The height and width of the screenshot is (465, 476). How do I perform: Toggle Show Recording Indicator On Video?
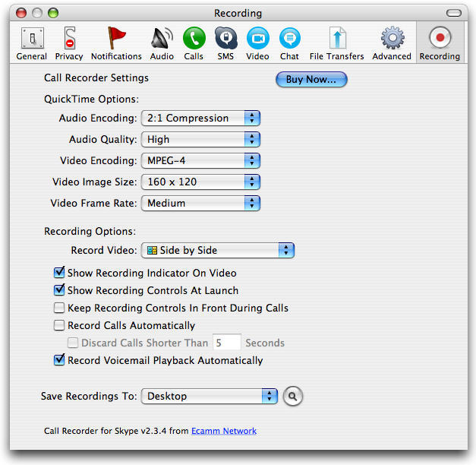(x=59, y=273)
